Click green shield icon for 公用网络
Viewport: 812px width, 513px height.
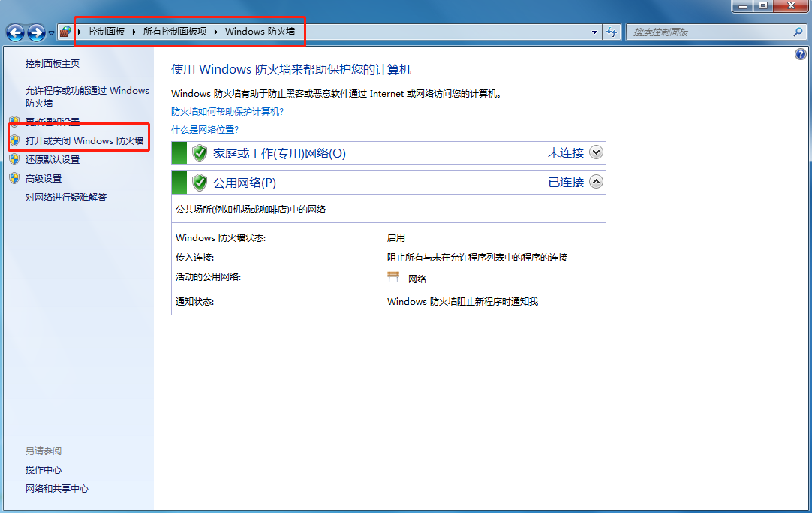pos(200,183)
